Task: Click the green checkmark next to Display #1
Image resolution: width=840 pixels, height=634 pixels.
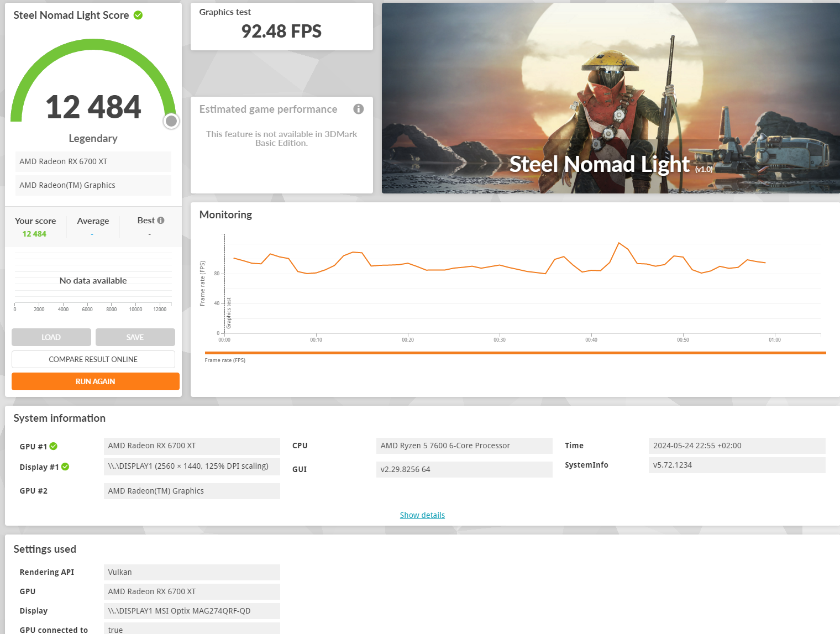Action: [65, 467]
